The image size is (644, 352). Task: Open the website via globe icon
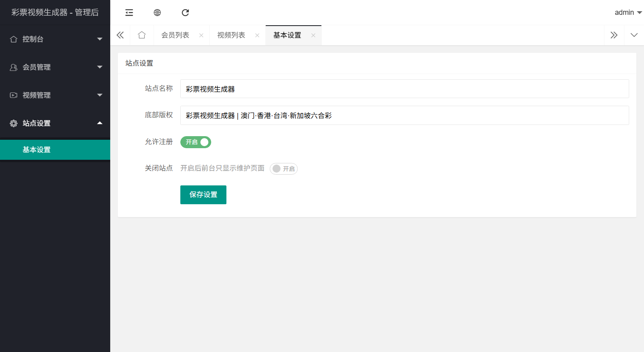(157, 13)
